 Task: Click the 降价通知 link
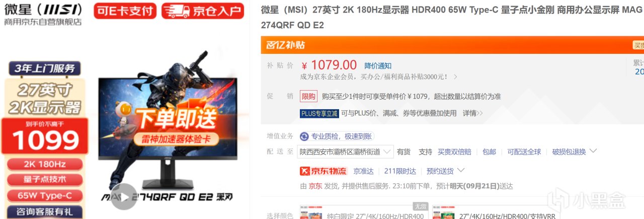378,66
